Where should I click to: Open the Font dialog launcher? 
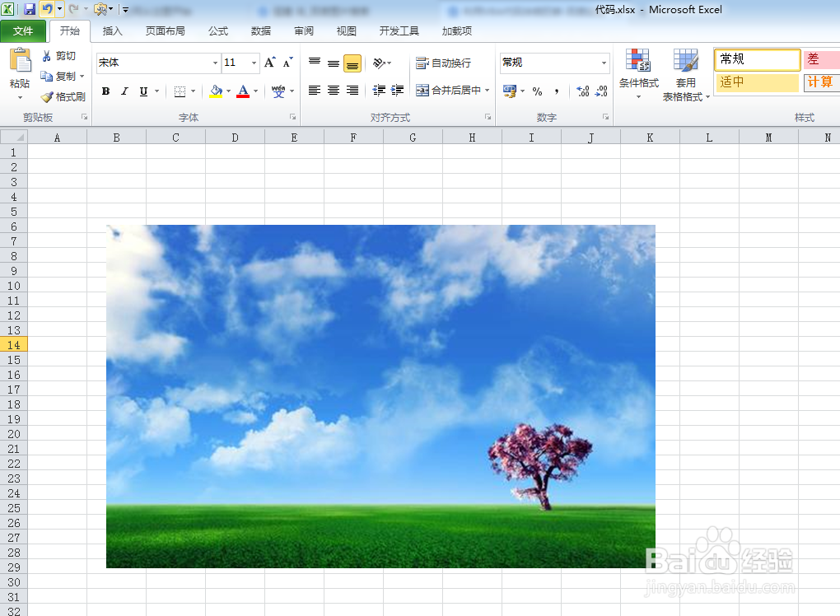click(292, 117)
